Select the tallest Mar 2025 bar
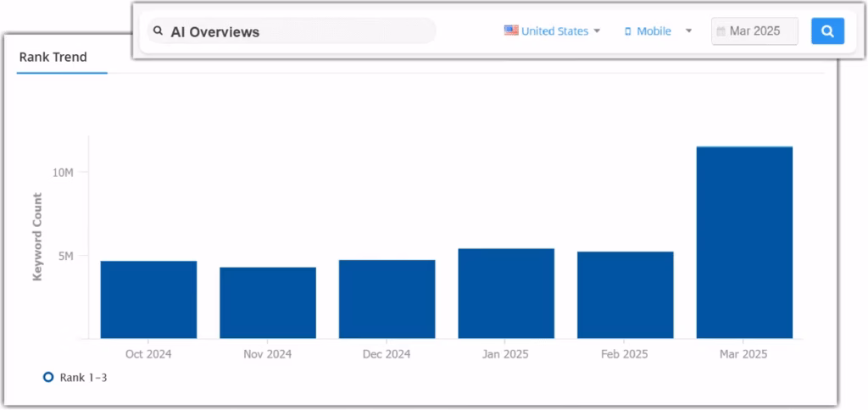 pos(744,243)
